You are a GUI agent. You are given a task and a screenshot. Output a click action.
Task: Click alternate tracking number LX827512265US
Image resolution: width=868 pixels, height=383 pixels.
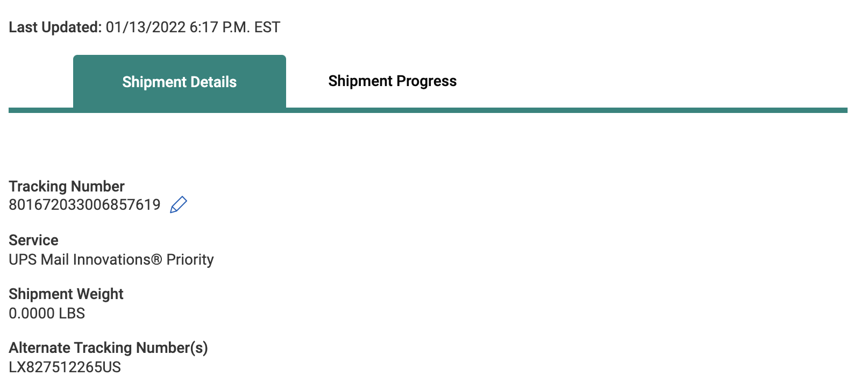tap(65, 367)
